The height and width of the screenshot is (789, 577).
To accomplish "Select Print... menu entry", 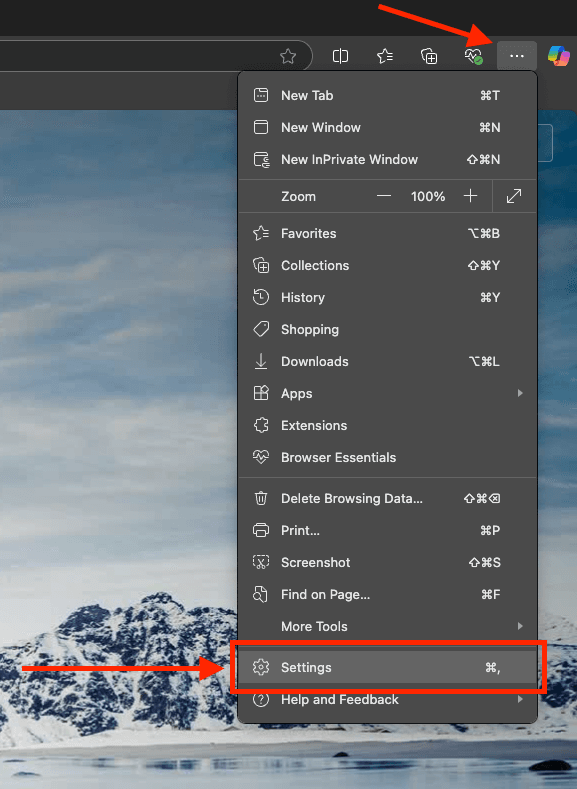I will click(387, 530).
